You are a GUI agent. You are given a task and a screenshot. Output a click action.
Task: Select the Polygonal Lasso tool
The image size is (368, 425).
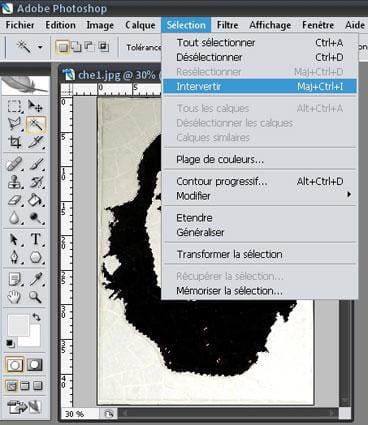click(x=14, y=124)
